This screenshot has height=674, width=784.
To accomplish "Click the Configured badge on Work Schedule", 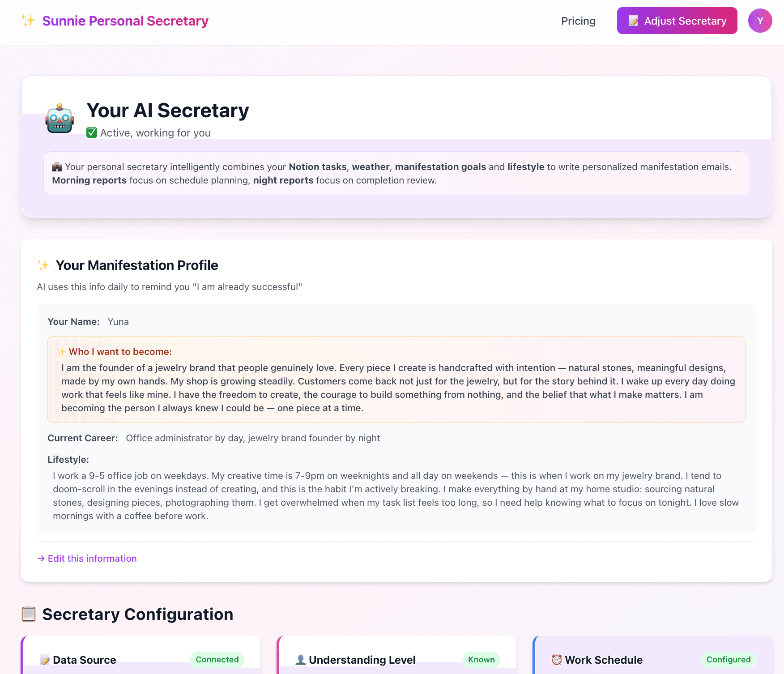I will pos(729,659).
